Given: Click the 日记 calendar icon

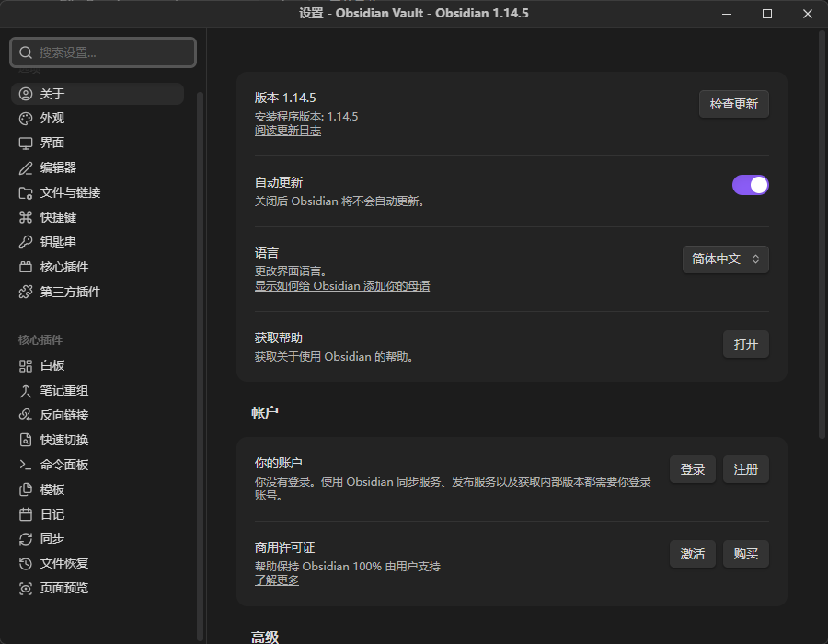Looking at the screenshot, I should click(26, 514).
